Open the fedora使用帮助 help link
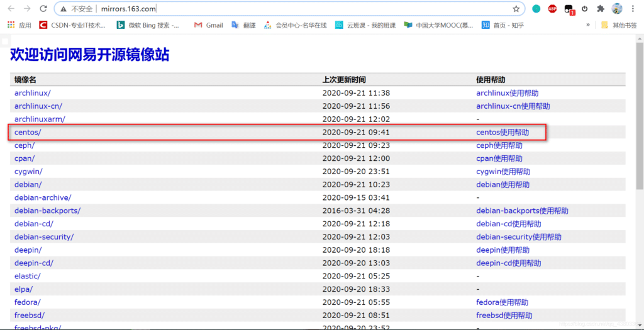The width and height of the screenshot is (644, 330). [502, 302]
